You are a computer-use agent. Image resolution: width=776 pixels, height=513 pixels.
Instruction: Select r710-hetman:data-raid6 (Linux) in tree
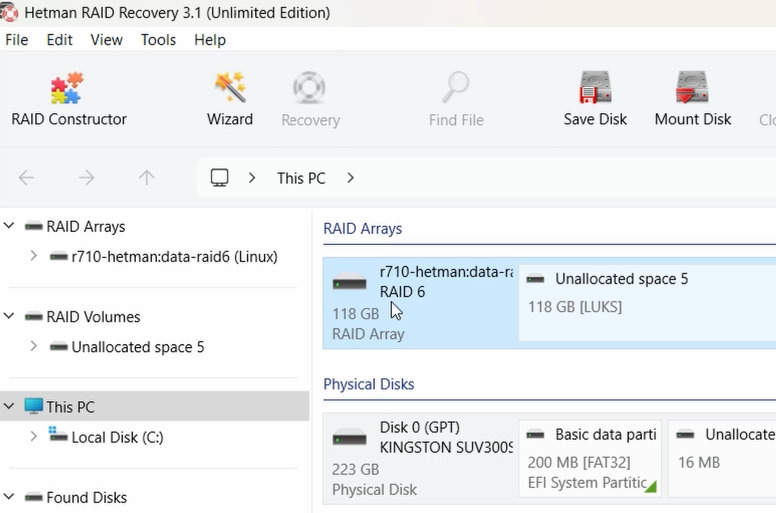[174, 257]
